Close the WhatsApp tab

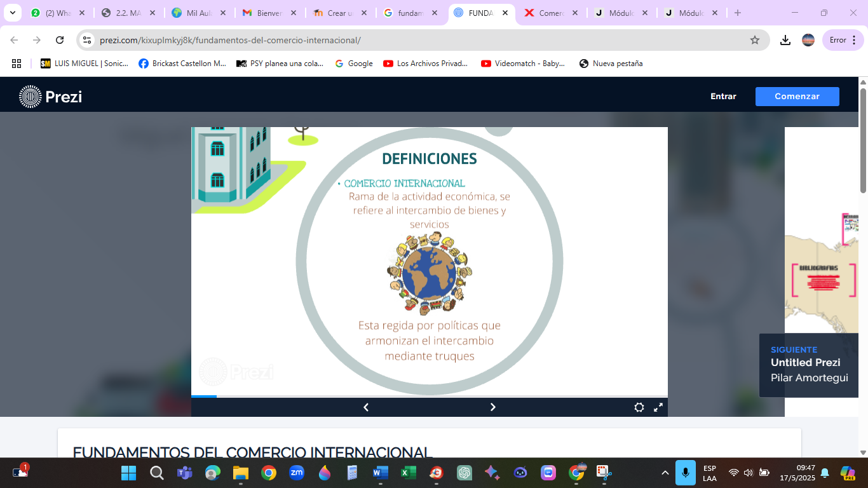point(81,13)
